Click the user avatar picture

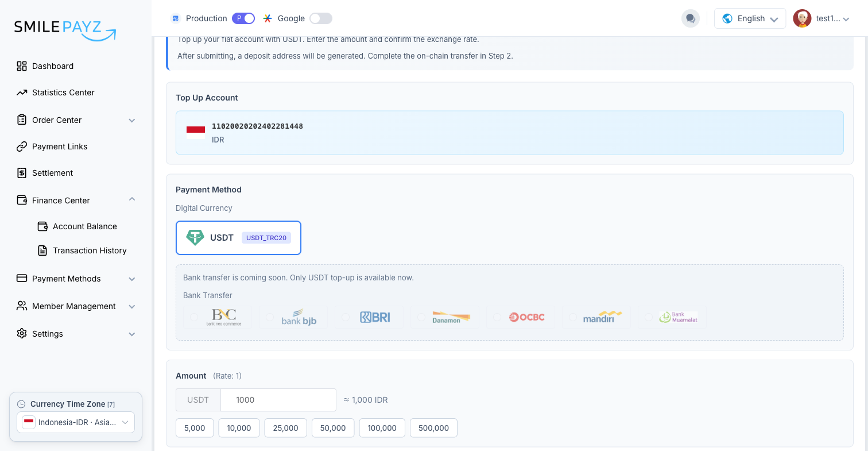[x=802, y=18]
